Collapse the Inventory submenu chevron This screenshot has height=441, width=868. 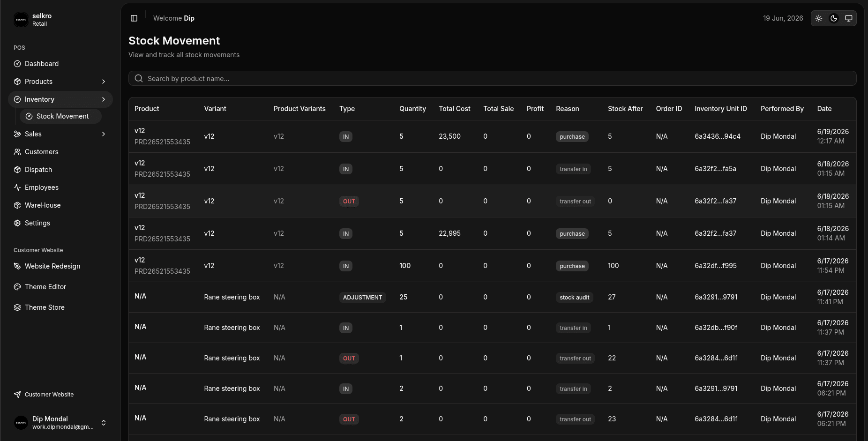(104, 99)
